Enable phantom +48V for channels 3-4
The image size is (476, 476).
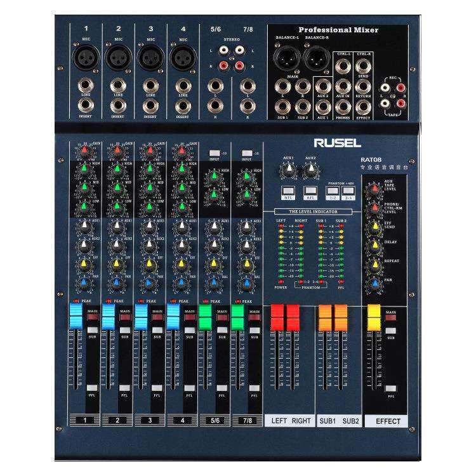[x=348, y=190]
